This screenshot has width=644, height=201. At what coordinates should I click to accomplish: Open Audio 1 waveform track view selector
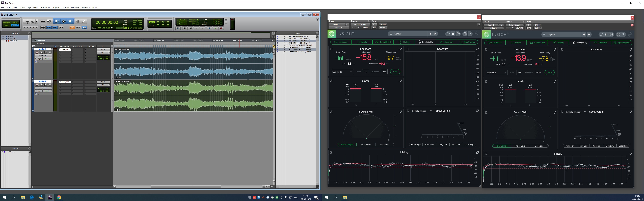[44, 56]
